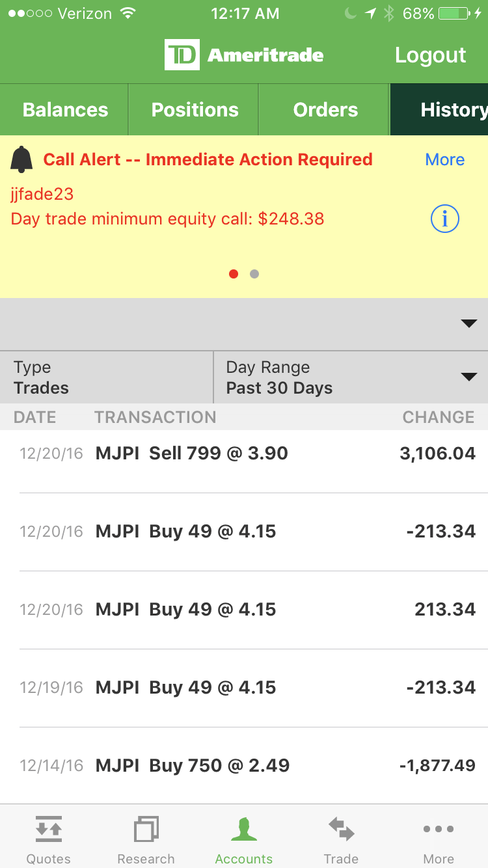Open the Day Range dropdown
488x868 pixels.
tap(350, 377)
